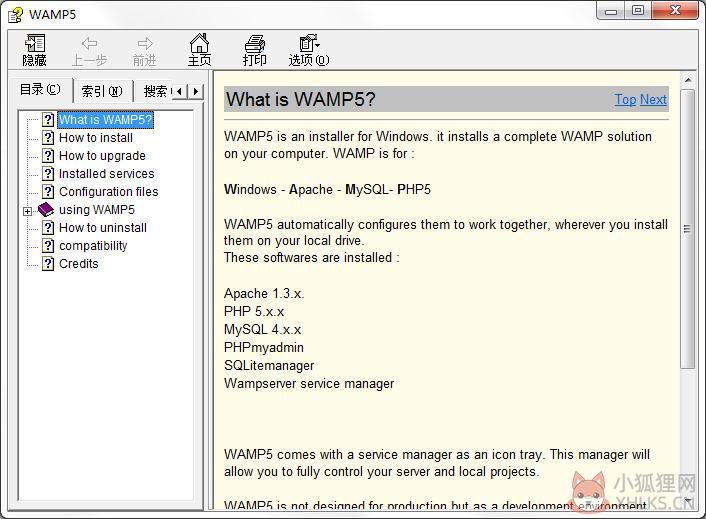Switch to the Index (索引) tab
Viewport: 706px width, 519px height.
coord(102,91)
